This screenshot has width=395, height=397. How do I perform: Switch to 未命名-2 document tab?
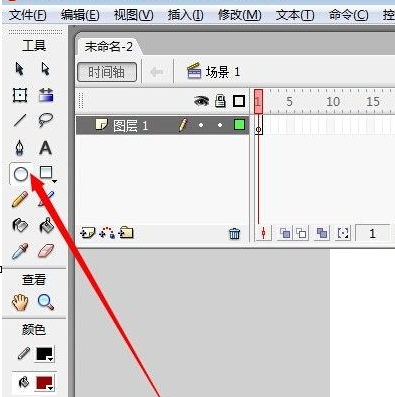pos(109,47)
